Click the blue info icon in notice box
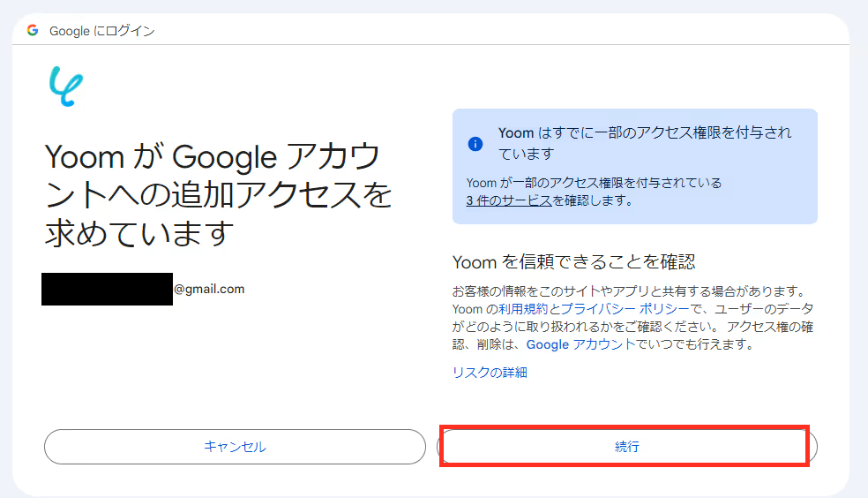This screenshot has width=868, height=498. (x=475, y=144)
